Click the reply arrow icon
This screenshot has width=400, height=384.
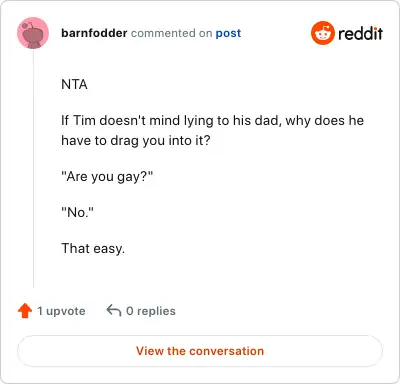(x=114, y=310)
